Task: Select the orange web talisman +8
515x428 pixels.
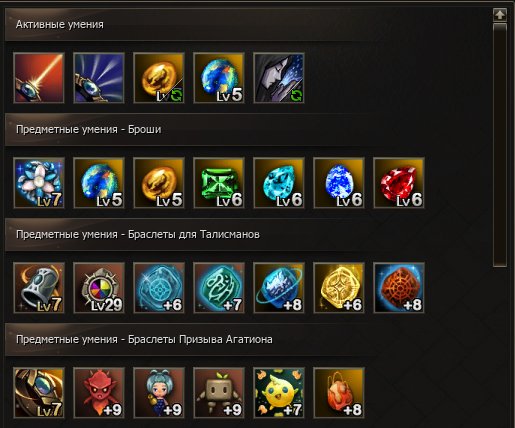Action: pos(399,288)
